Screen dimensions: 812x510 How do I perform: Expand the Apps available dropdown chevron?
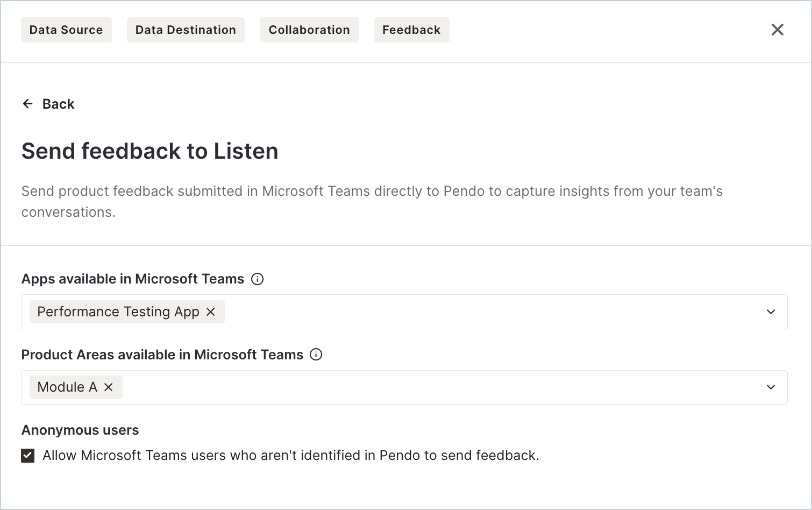coord(771,312)
